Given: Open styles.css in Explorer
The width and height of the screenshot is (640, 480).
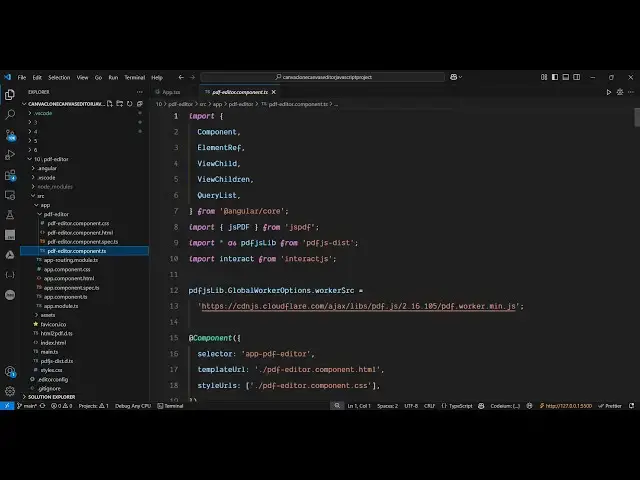Looking at the screenshot, I should point(84,370).
